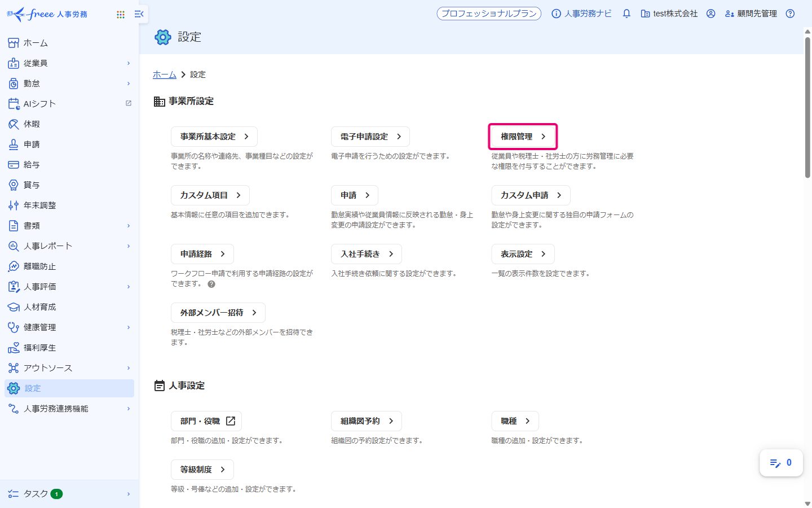This screenshot has height=508, width=812.
Task: Open 電子申請設定 settings
Action: pyautogui.click(x=370, y=137)
